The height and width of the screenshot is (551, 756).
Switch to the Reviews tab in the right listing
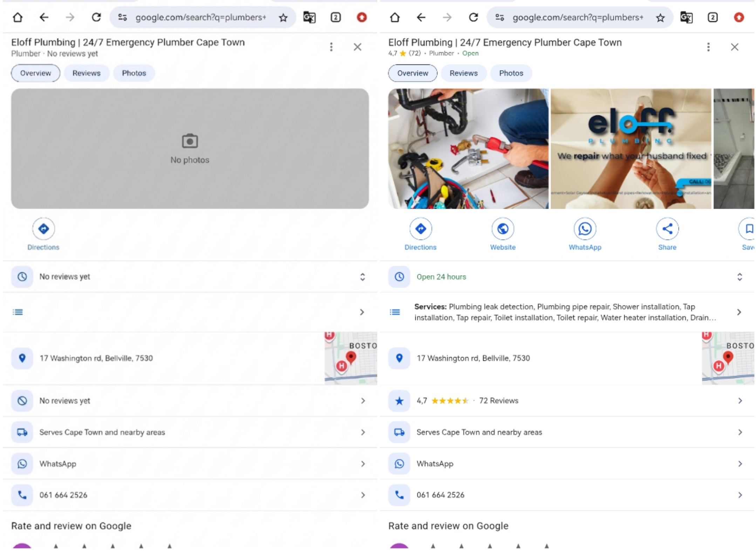tap(464, 73)
